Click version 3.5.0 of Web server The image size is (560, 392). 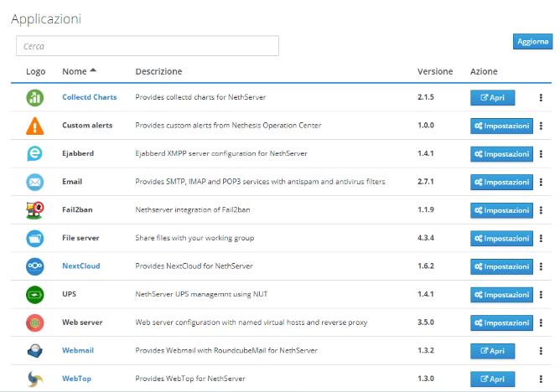(426, 322)
